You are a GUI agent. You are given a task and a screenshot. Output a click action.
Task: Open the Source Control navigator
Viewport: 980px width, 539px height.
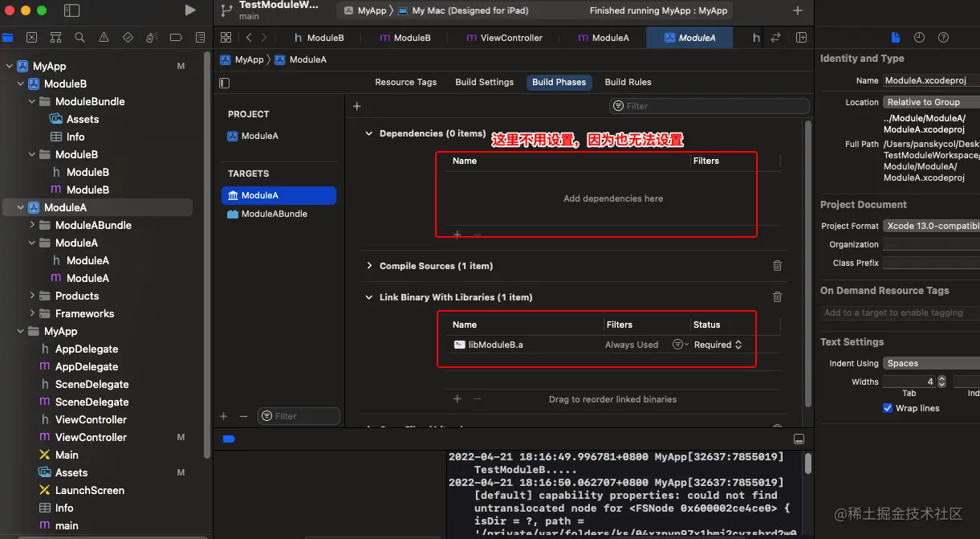click(31, 38)
